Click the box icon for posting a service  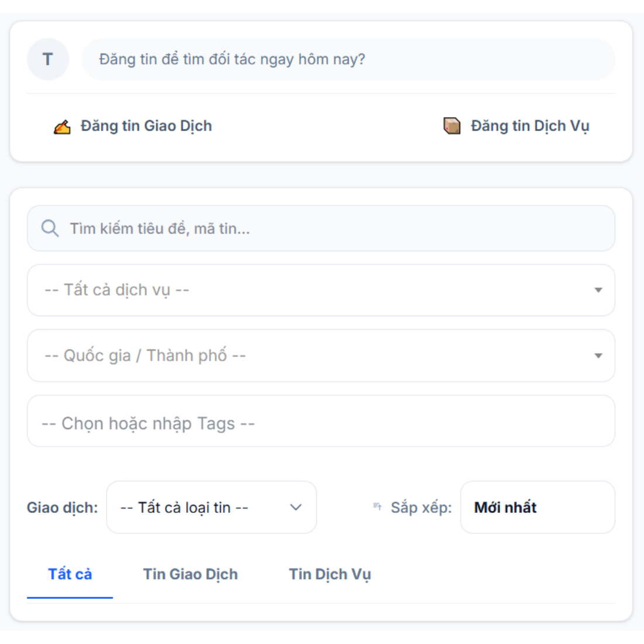pyautogui.click(x=451, y=126)
